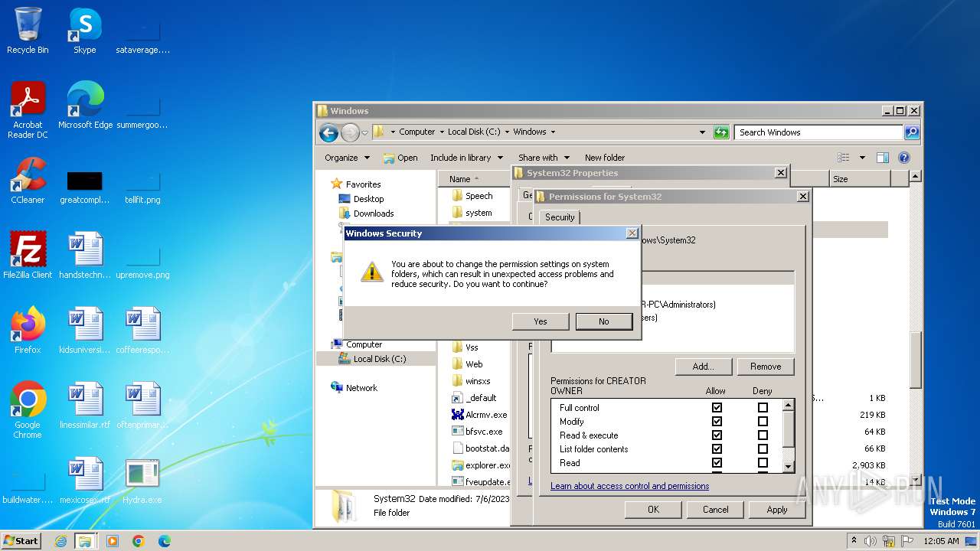Expand the address bar history dropdown arrow
Viewport: 980px width, 551px height.
click(x=702, y=132)
